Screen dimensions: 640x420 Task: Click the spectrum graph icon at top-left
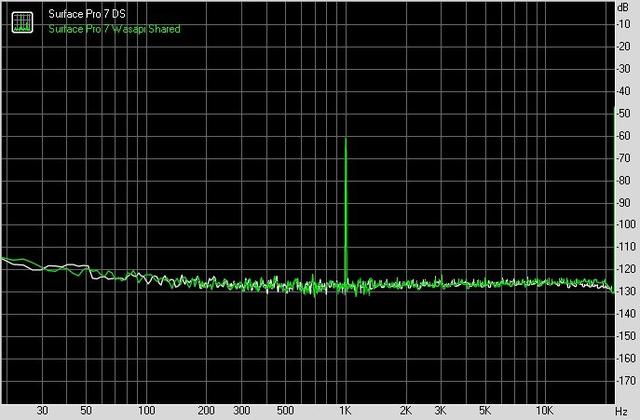pos(22,22)
